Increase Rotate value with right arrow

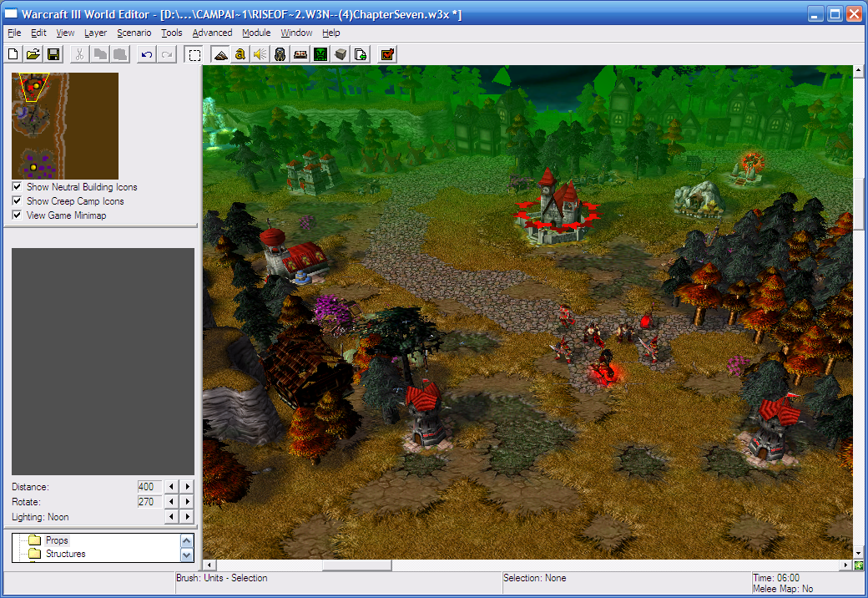(188, 502)
